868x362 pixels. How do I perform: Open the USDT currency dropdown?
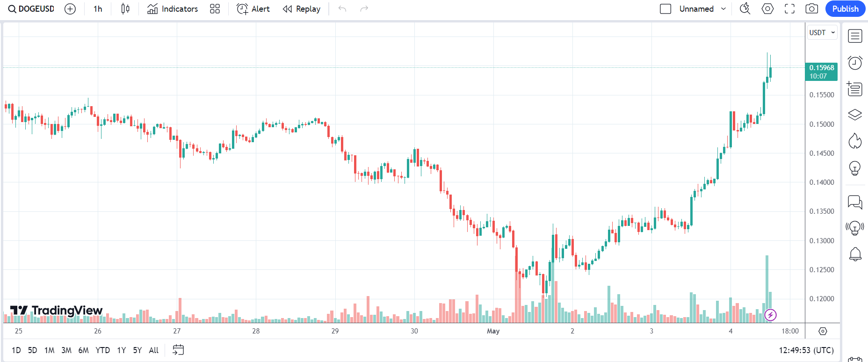click(x=822, y=32)
